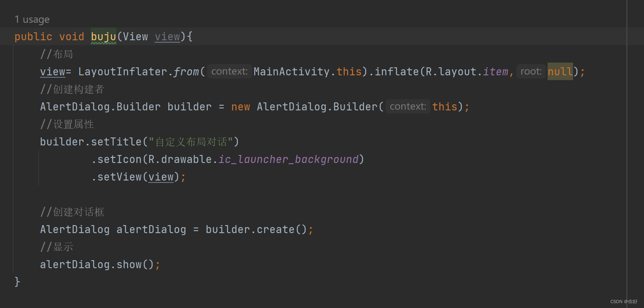Click the setTitle method call
Image resolution: width=644 pixels, height=308 pixels.
[116, 142]
